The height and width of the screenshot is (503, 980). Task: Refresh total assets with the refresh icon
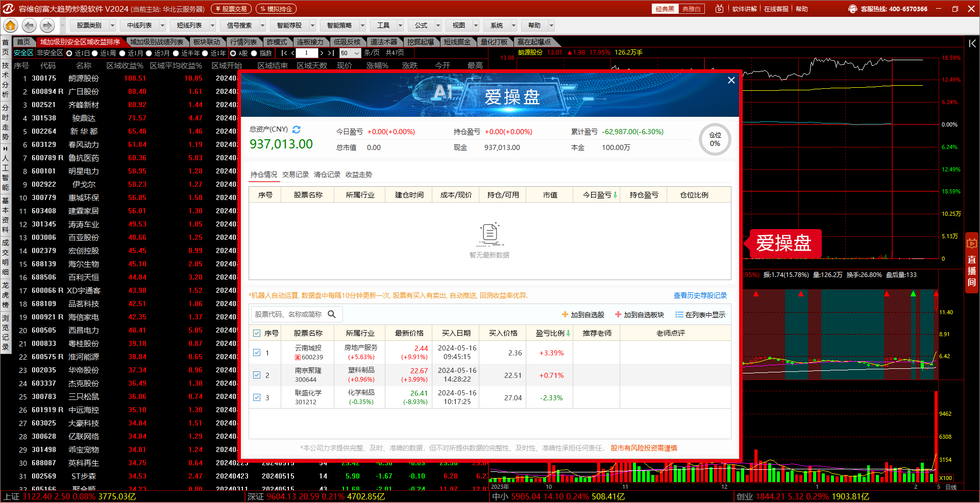click(x=297, y=130)
